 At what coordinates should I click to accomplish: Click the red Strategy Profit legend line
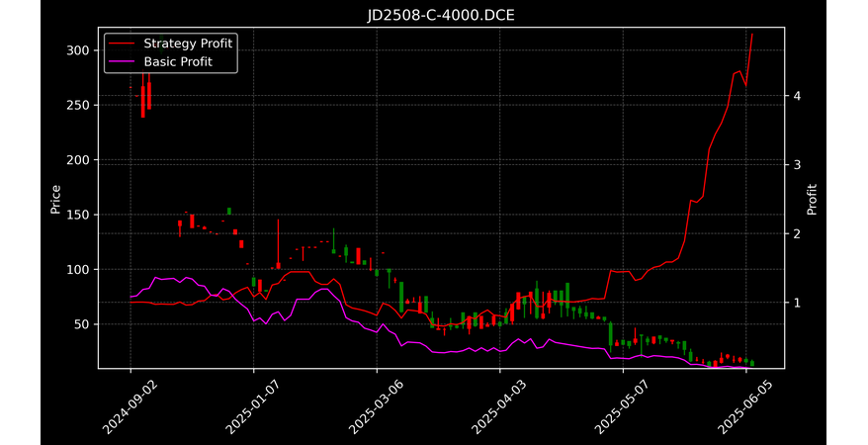tap(122, 44)
